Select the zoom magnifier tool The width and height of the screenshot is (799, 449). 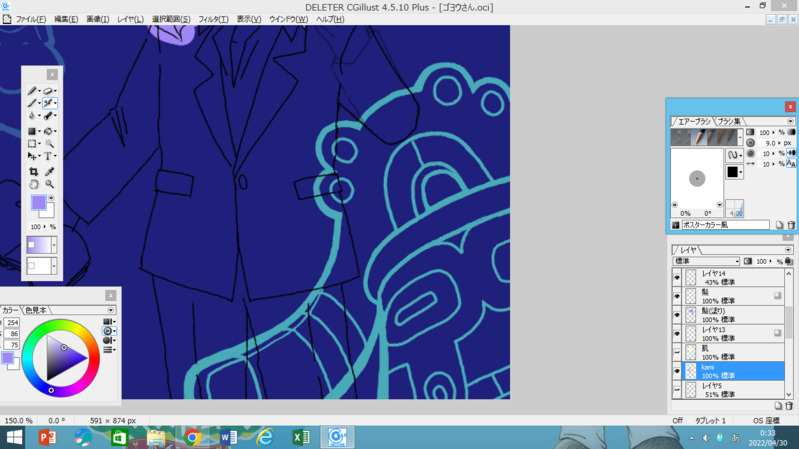(49, 184)
